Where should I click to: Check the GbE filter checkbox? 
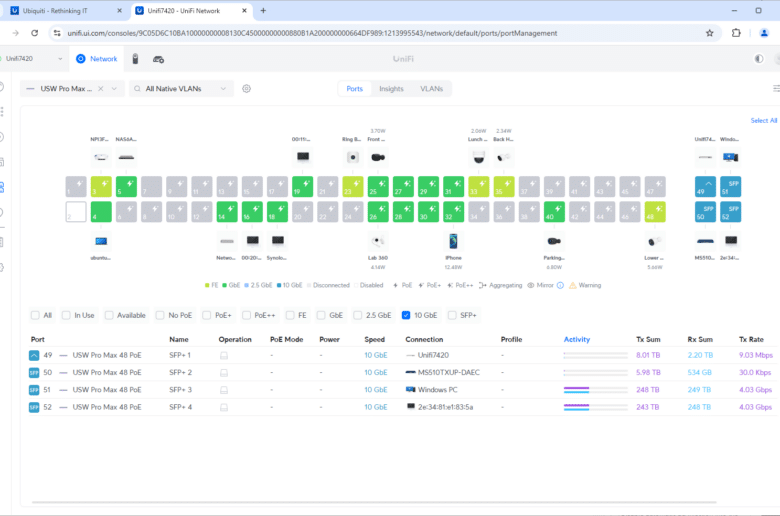(321, 315)
